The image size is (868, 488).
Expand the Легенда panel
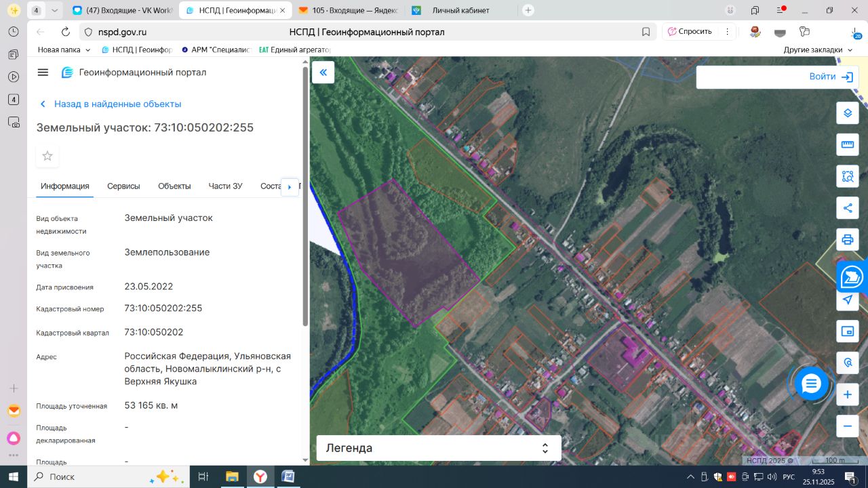(x=439, y=448)
